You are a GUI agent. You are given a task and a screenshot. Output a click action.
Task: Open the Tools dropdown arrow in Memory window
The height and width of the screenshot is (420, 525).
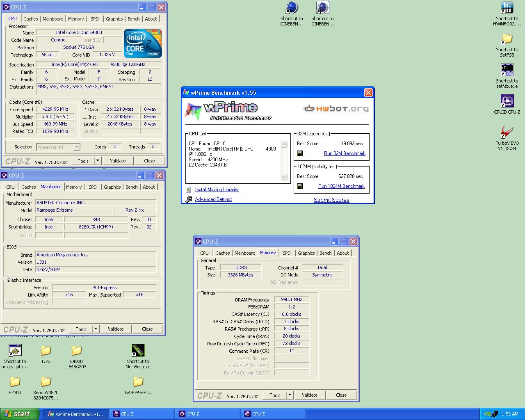pyautogui.click(x=290, y=395)
